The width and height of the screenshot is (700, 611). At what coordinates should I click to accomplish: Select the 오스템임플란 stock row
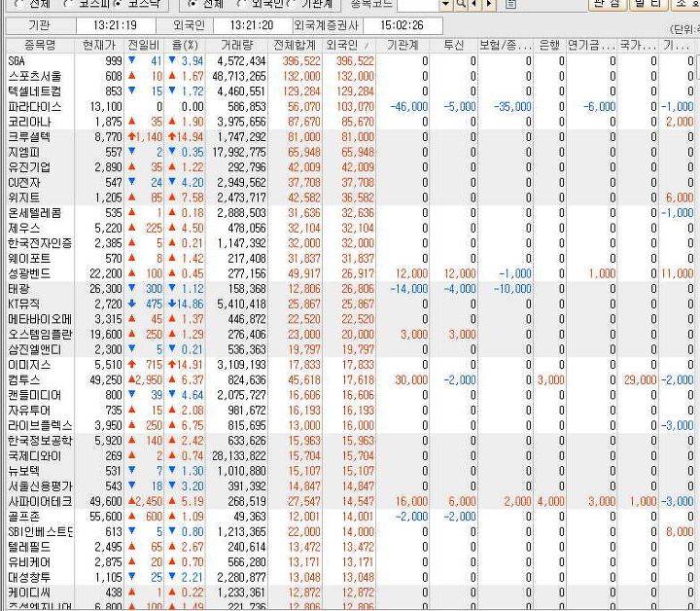(350, 334)
